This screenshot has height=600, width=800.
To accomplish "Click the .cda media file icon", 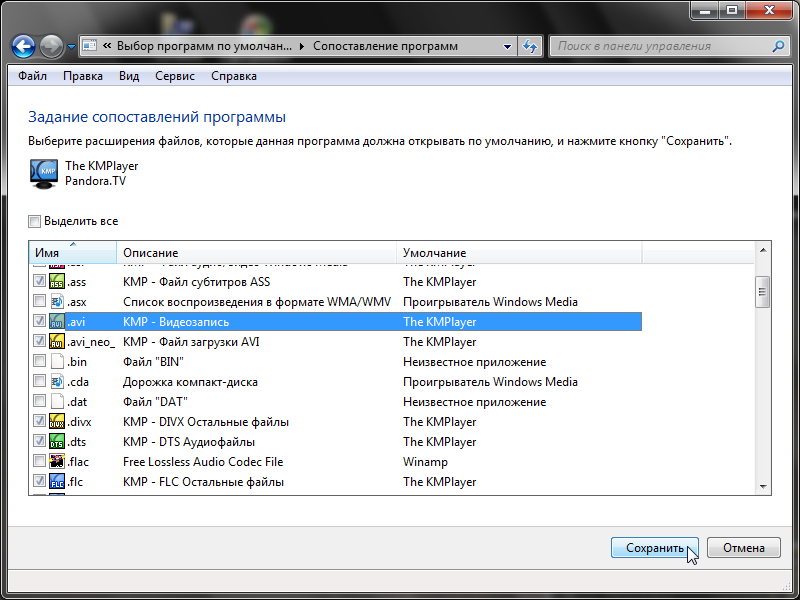I will click(x=57, y=382).
